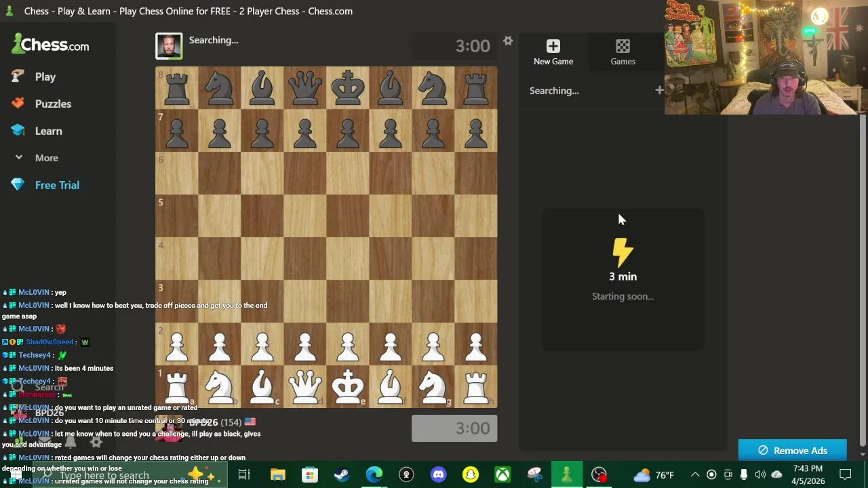Viewport: 868px width, 488px height.
Task: Click the plus icon beside Searching
Action: pyautogui.click(x=659, y=90)
